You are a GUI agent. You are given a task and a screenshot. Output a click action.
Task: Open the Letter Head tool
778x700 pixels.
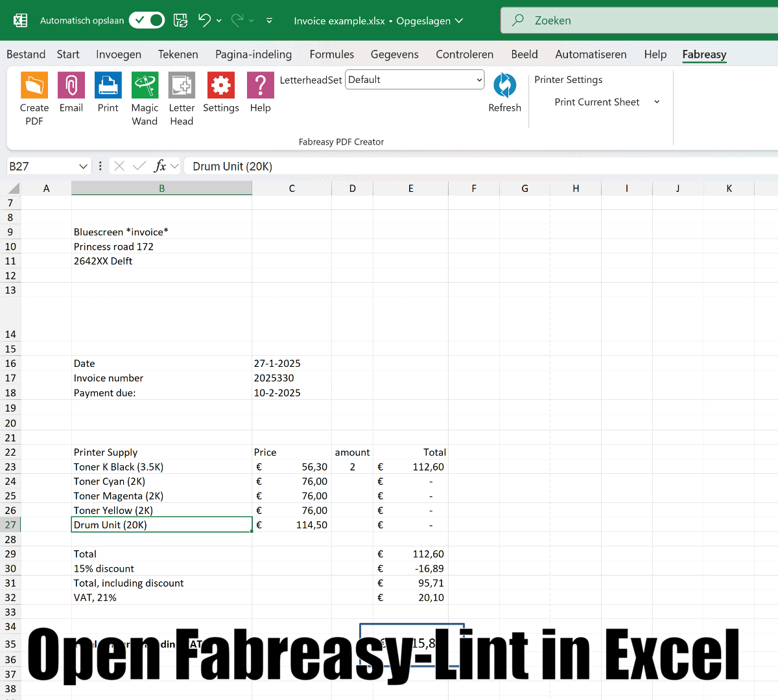click(x=182, y=85)
